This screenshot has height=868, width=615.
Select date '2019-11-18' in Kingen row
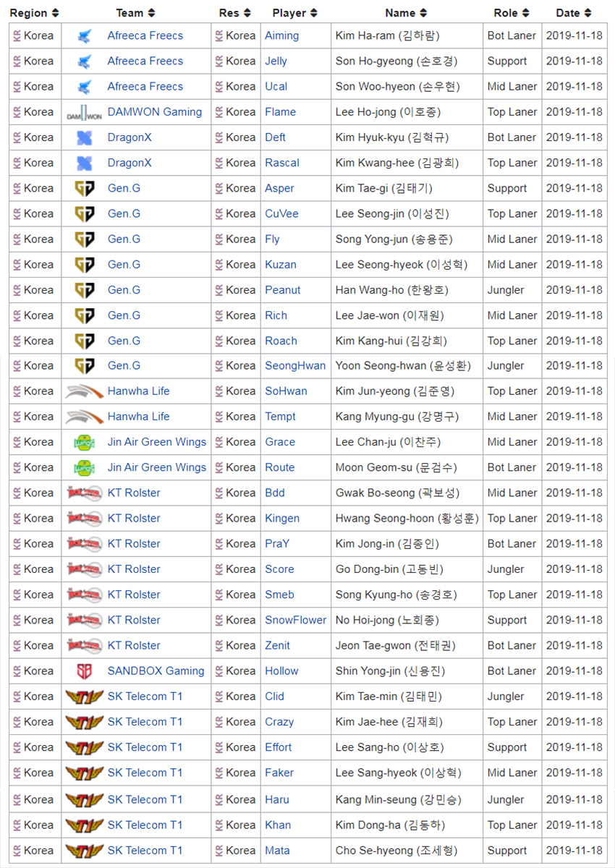pyautogui.click(x=574, y=518)
